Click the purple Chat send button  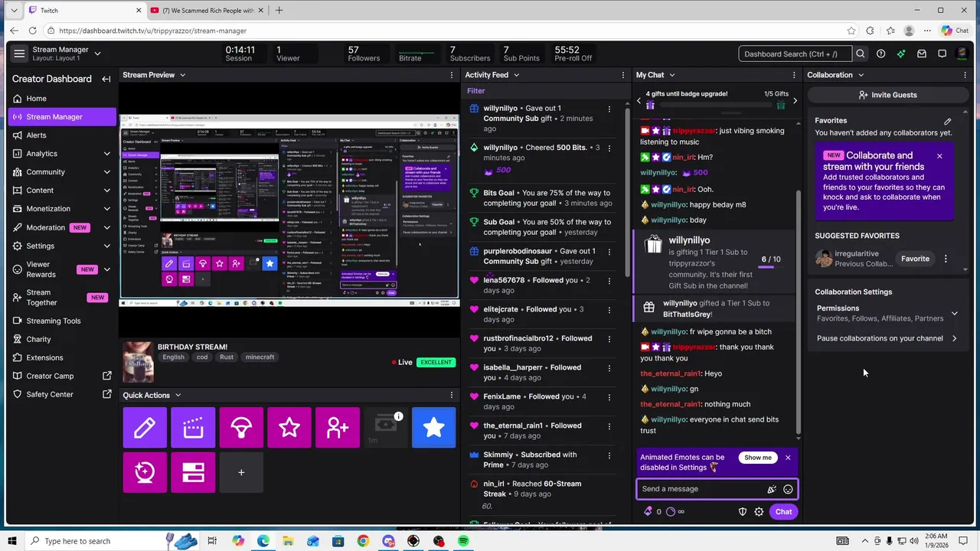tap(783, 512)
